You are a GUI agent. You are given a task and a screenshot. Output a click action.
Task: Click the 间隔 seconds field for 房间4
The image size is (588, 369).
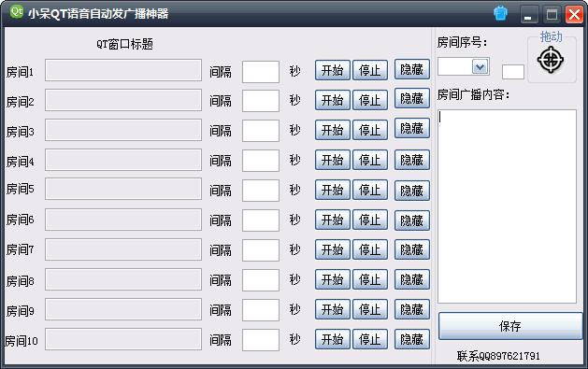[261, 161]
